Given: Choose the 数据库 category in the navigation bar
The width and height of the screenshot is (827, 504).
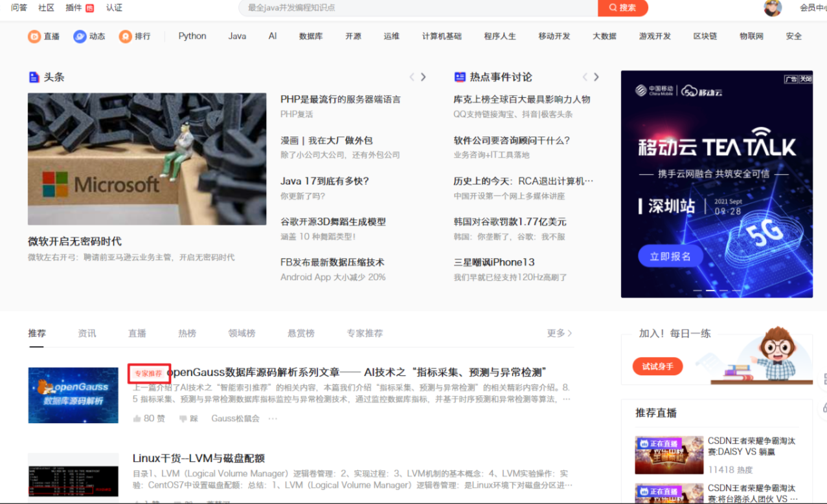Looking at the screenshot, I should pos(311,36).
